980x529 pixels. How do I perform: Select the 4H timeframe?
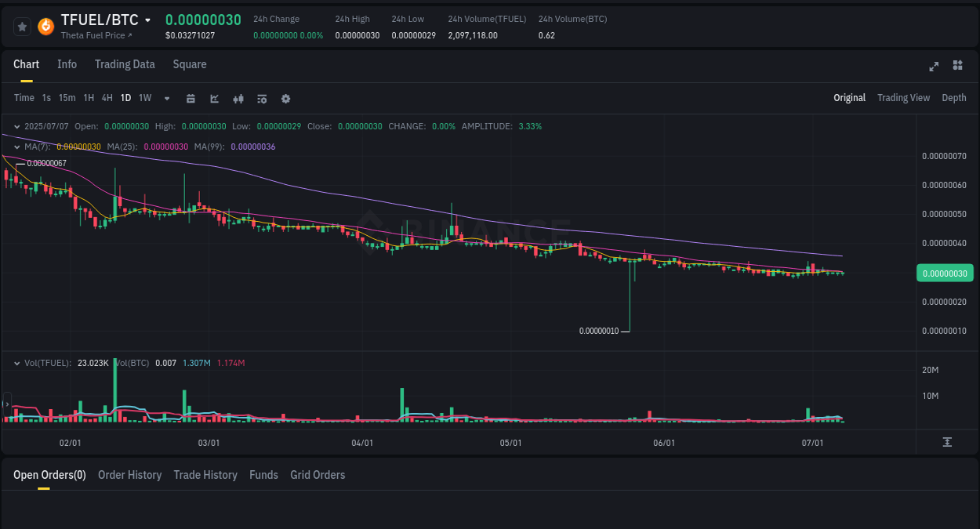tap(107, 98)
